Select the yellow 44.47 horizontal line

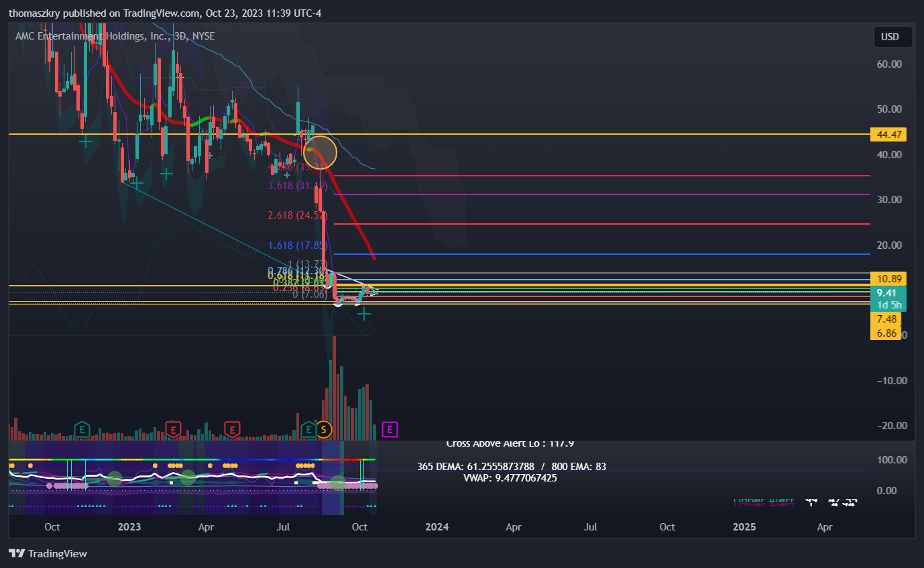pyautogui.click(x=439, y=134)
